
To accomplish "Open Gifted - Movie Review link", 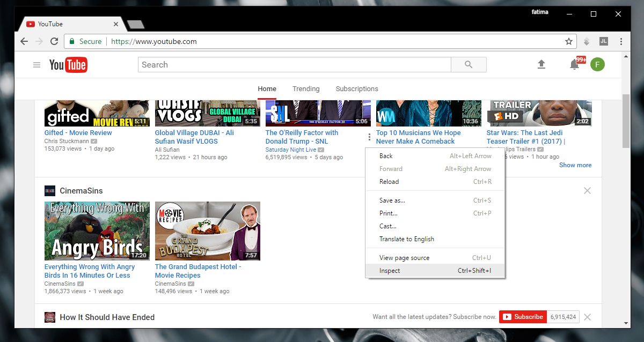I will pyautogui.click(x=78, y=133).
